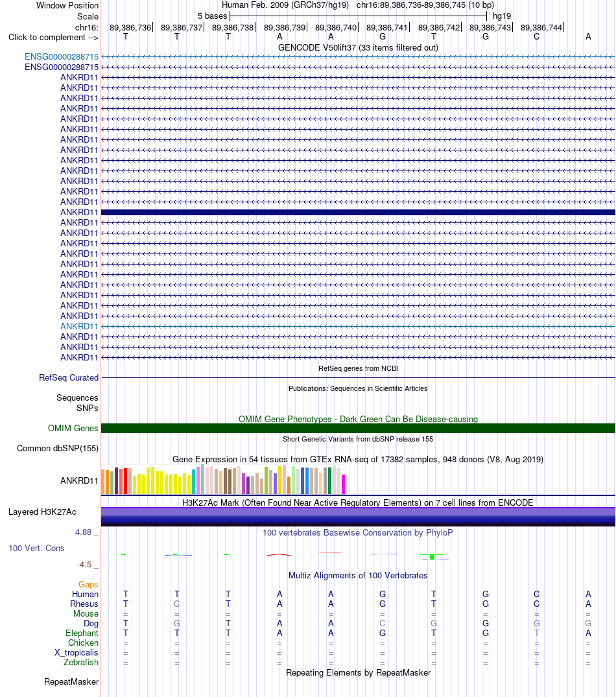Open the ANKRD11 GTEx expression bar chart
This screenshot has height=697, width=616.
coord(223,480)
